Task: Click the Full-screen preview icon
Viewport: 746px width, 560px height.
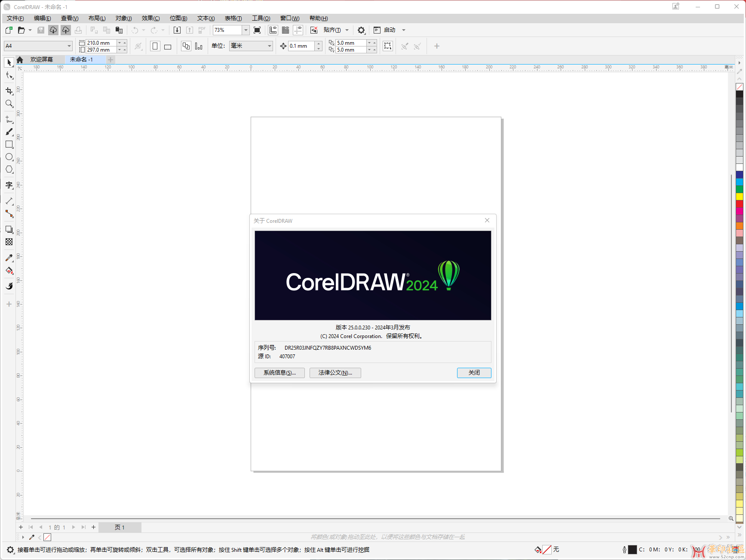Action: 257,30
